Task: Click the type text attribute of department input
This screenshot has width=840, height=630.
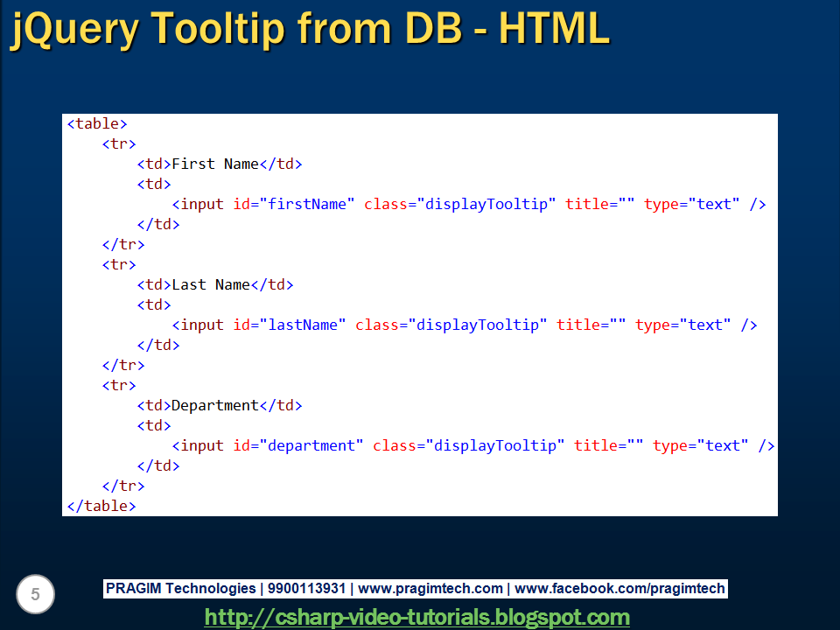Action: click(x=700, y=445)
